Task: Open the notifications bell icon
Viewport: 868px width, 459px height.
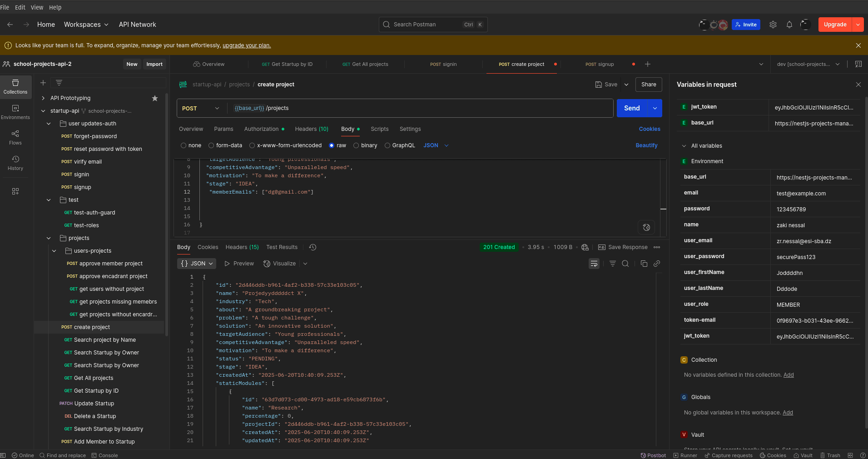Action: 789,25
